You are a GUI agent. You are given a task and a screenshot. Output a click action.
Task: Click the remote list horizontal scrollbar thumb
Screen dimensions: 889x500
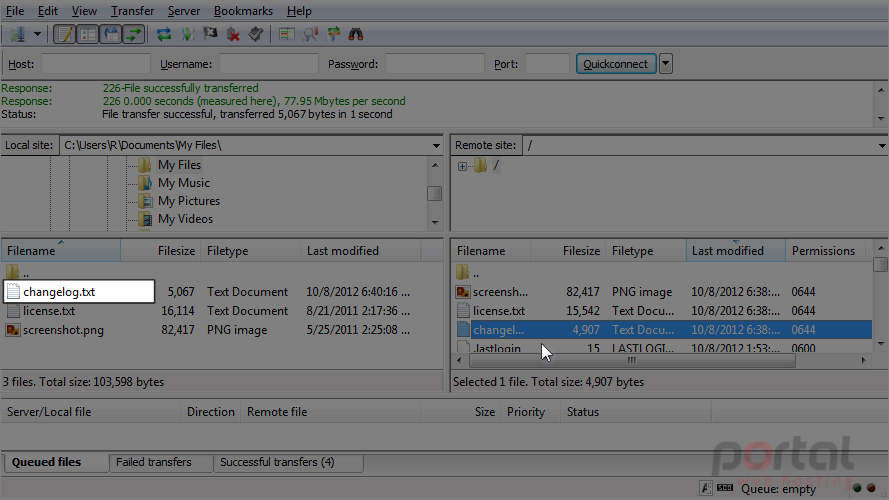(x=632, y=361)
